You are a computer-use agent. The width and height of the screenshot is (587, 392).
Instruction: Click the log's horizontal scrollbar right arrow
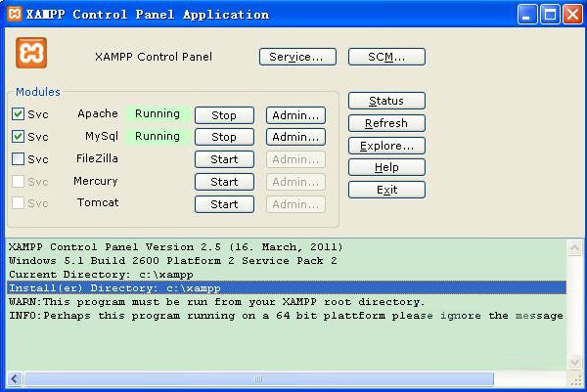pyautogui.click(x=559, y=378)
